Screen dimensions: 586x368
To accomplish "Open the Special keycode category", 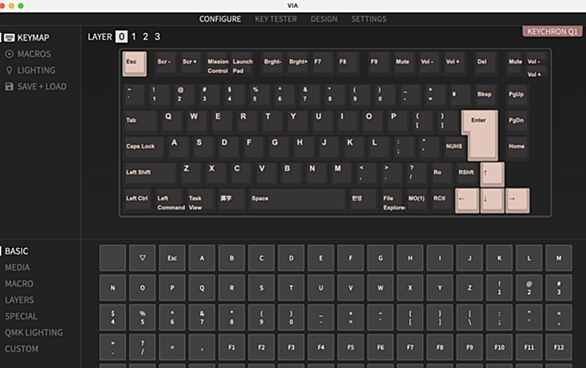I will pyautogui.click(x=21, y=316).
